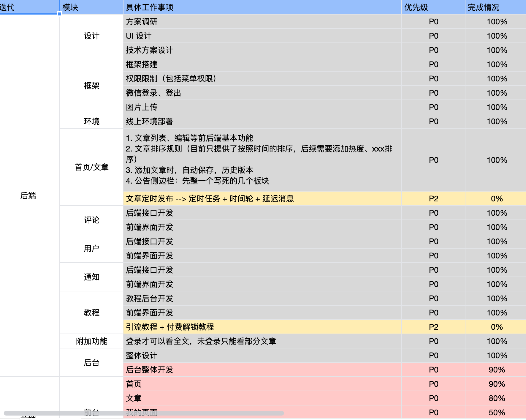
Task: Select the 完成情况 header cell
Action: point(495,7)
